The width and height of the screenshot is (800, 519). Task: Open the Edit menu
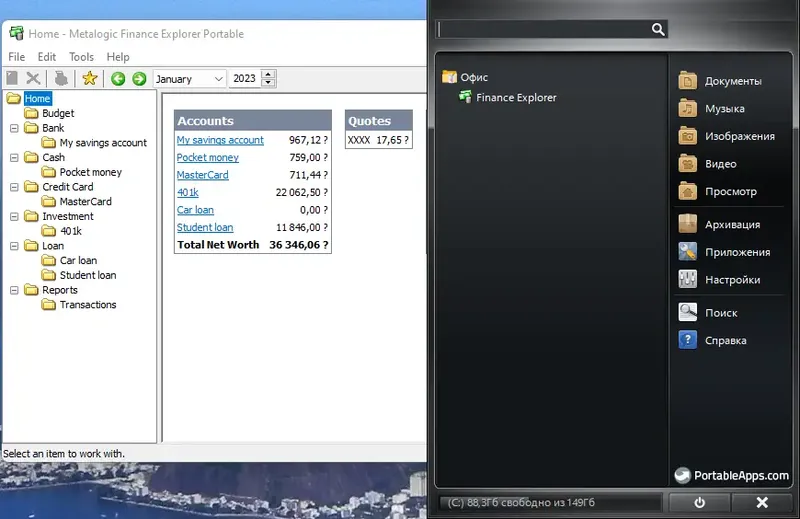[x=46, y=57]
